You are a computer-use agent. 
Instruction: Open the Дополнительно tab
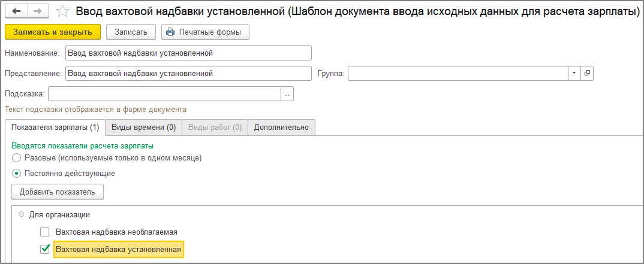[281, 128]
